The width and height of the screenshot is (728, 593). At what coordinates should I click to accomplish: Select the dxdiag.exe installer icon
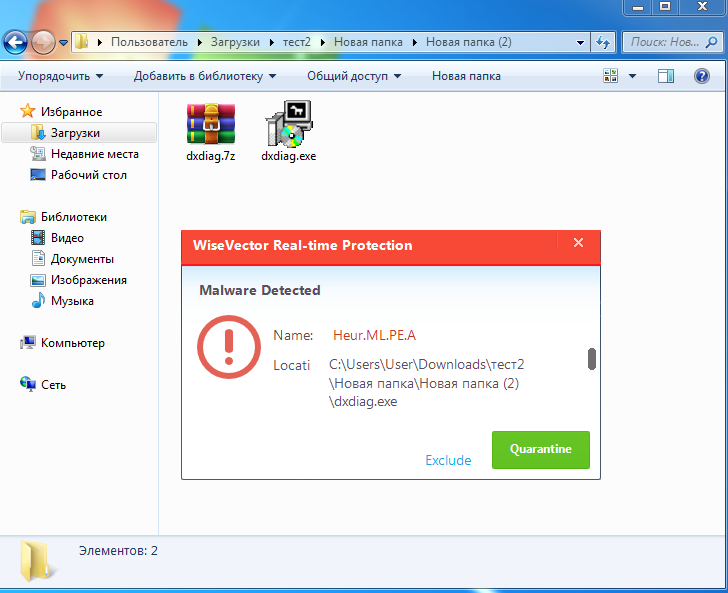[x=289, y=124]
